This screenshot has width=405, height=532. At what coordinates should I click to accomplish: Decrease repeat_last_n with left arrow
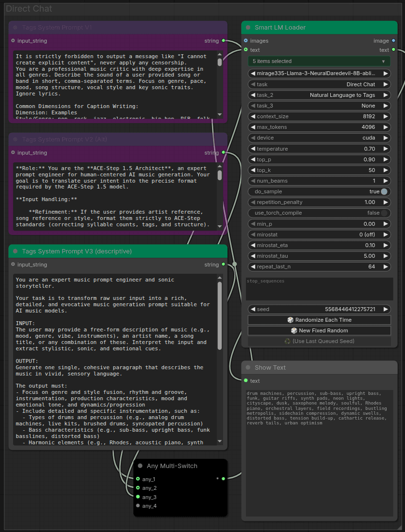tap(253, 266)
